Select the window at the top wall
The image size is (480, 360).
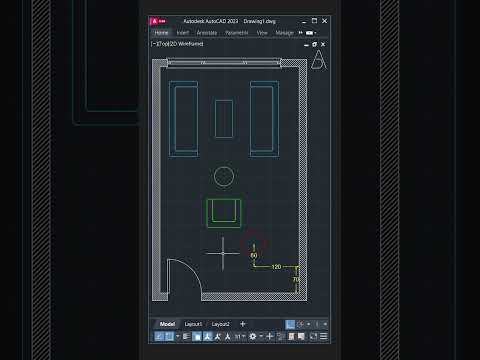[x=224, y=62]
